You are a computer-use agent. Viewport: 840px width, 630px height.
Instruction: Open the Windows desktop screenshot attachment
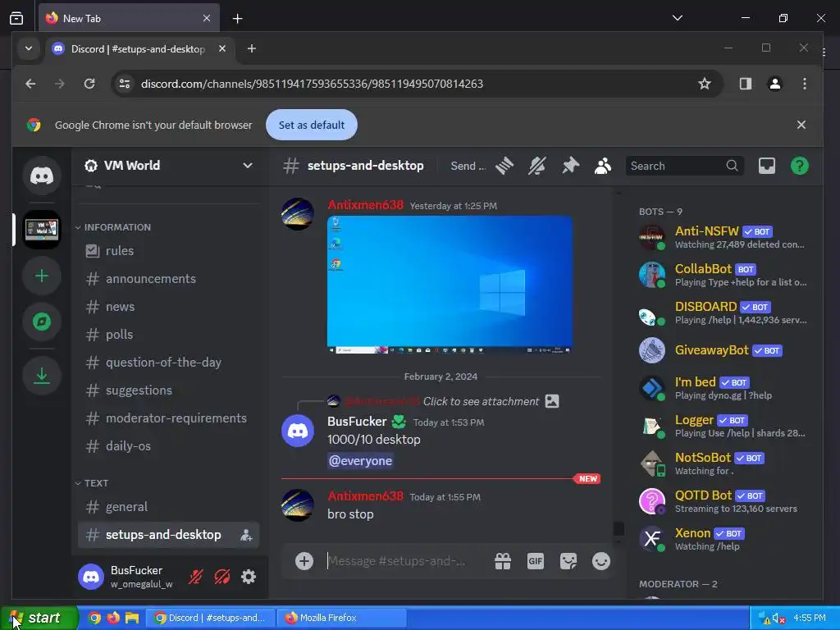point(450,285)
